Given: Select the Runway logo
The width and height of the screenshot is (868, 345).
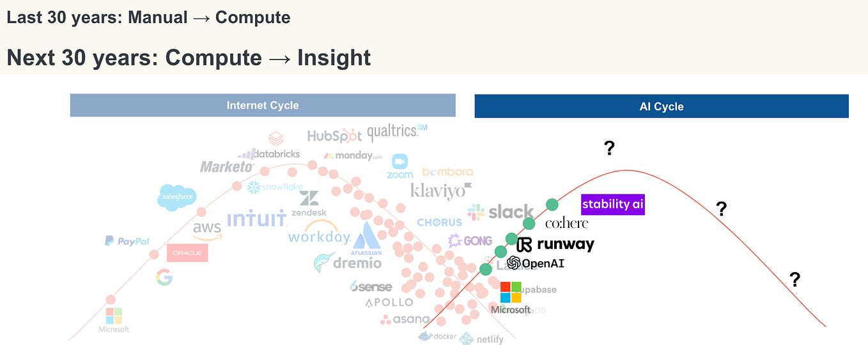Looking at the screenshot, I should click(x=555, y=245).
